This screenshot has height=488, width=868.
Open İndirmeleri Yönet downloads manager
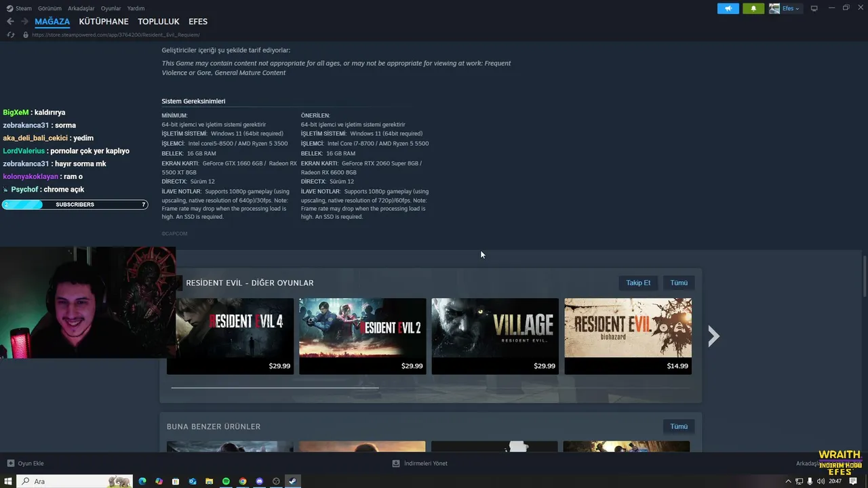tap(425, 464)
